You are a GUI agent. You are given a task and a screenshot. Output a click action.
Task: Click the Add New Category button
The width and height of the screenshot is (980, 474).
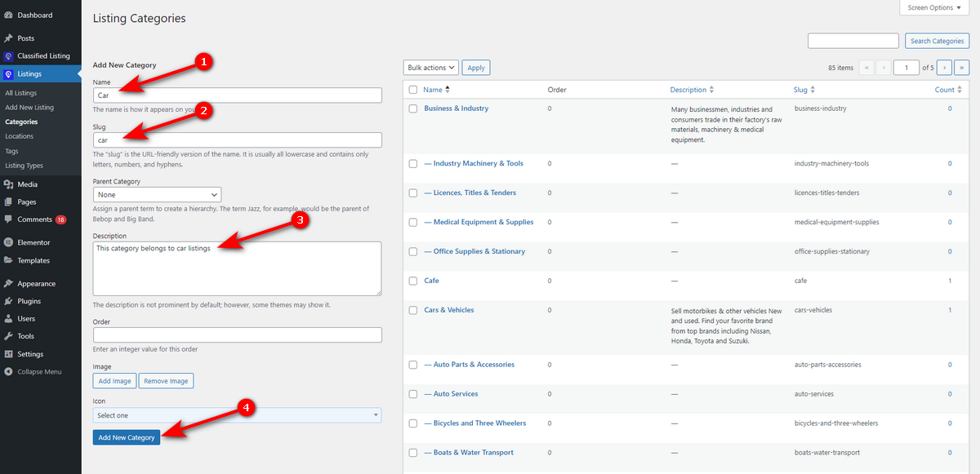pyautogui.click(x=127, y=437)
